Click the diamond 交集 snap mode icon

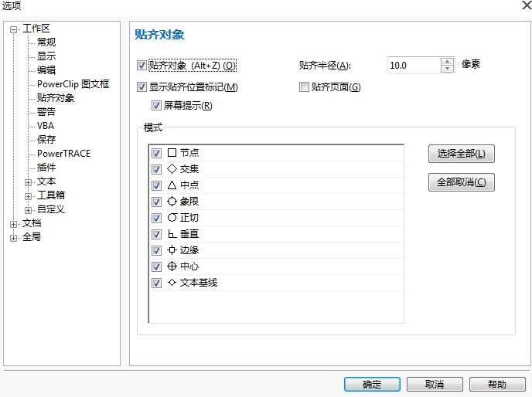pos(172,168)
